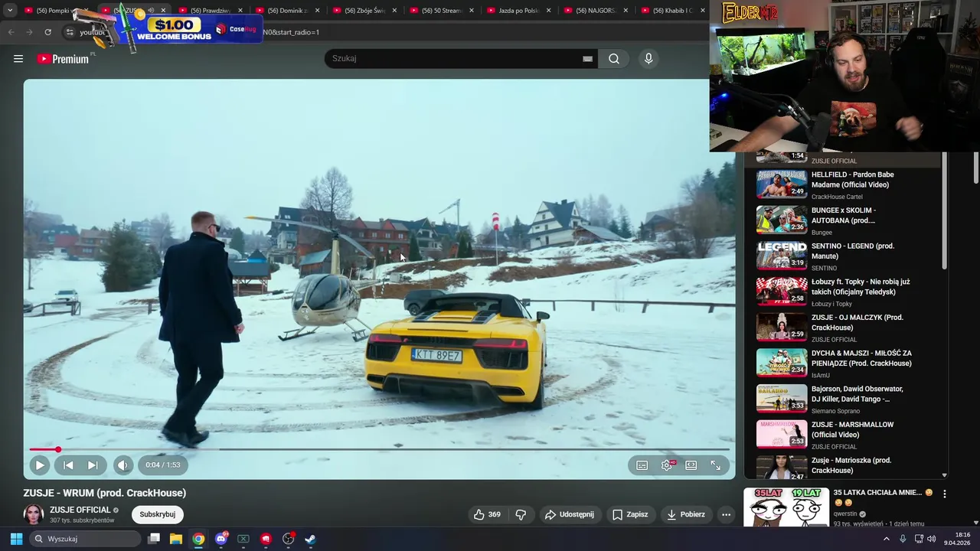Screen dimensions: 980x551
Task: Reload the page with the refresh icon
Action: 47,32
